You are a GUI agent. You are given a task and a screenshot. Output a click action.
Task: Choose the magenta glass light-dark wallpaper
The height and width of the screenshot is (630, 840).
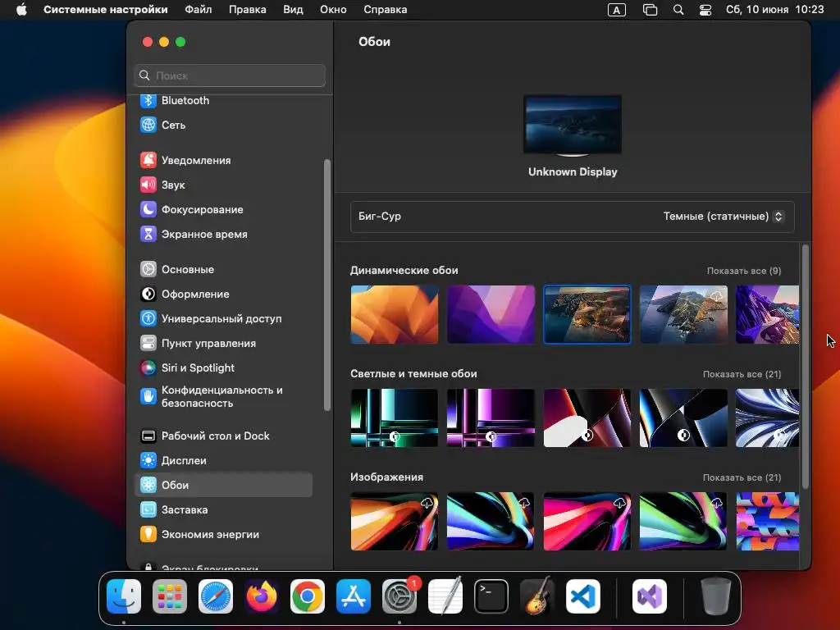[x=491, y=418]
